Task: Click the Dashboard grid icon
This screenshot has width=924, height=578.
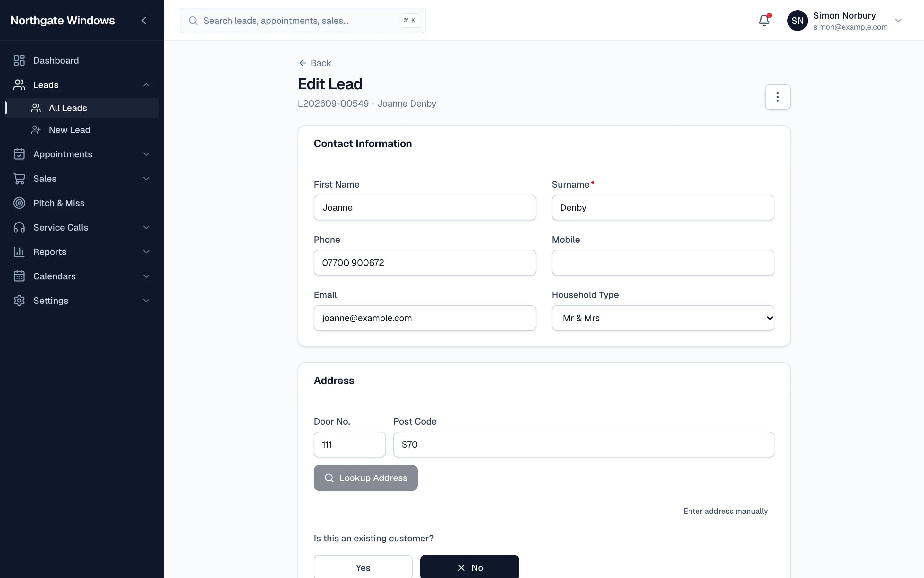Action: click(19, 60)
